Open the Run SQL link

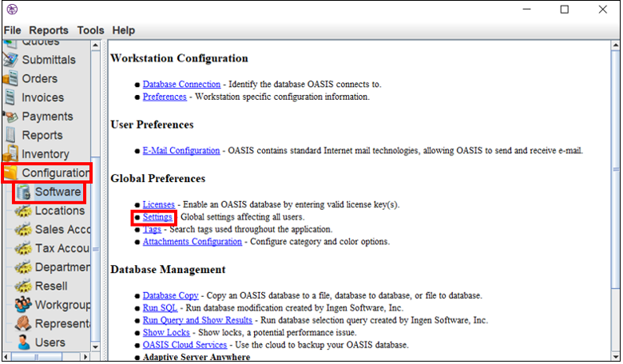[x=160, y=307]
